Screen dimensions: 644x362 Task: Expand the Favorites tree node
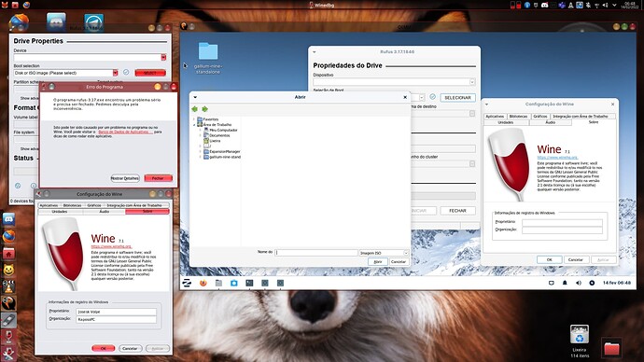(x=194, y=119)
